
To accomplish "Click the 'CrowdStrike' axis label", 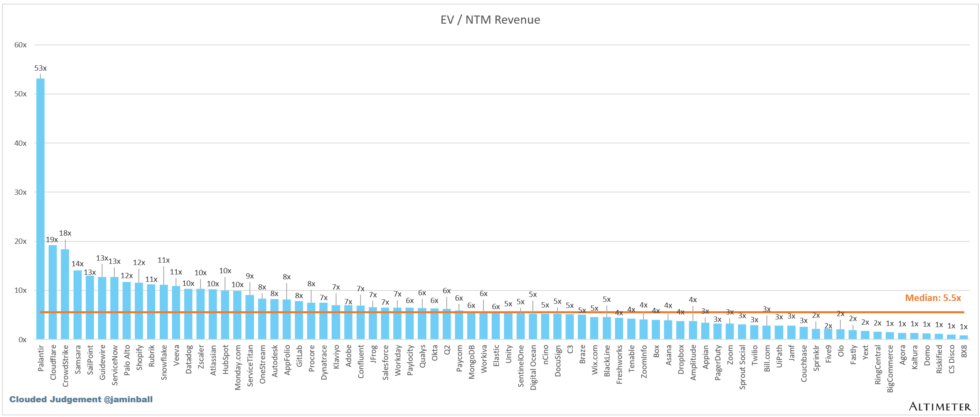I will point(65,366).
